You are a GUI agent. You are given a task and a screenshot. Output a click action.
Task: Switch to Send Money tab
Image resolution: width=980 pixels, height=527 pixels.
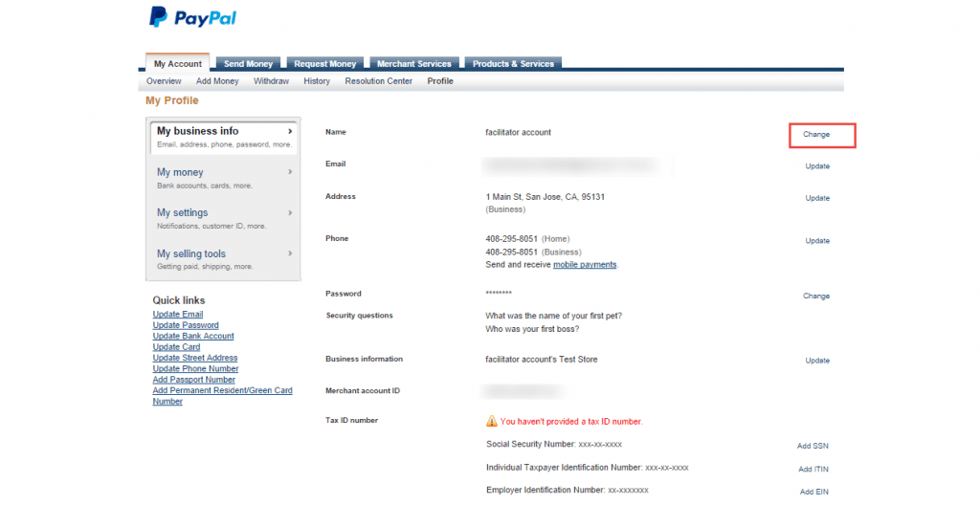click(x=248, y=64)
